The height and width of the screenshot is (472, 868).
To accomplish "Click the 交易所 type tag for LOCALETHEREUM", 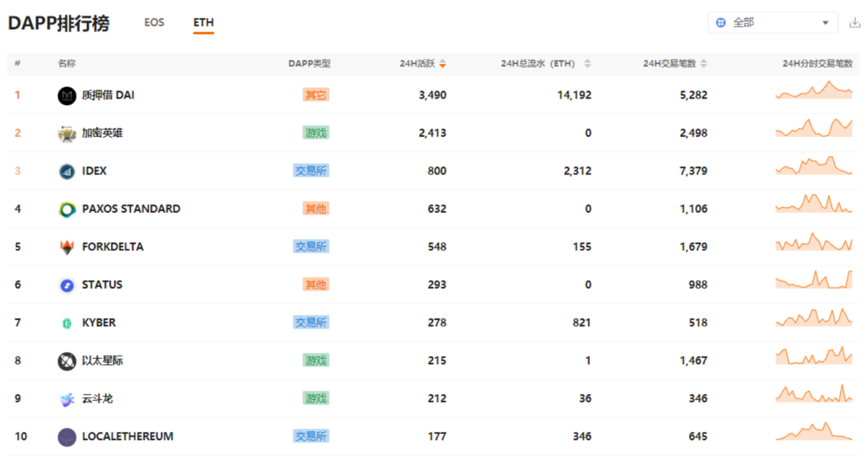I will [x=311, y=437].
